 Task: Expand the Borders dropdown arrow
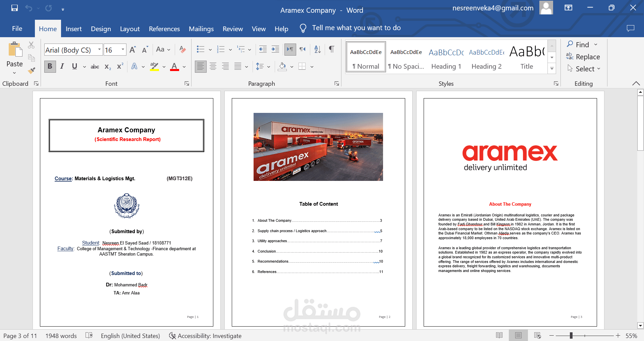(312, 66)
